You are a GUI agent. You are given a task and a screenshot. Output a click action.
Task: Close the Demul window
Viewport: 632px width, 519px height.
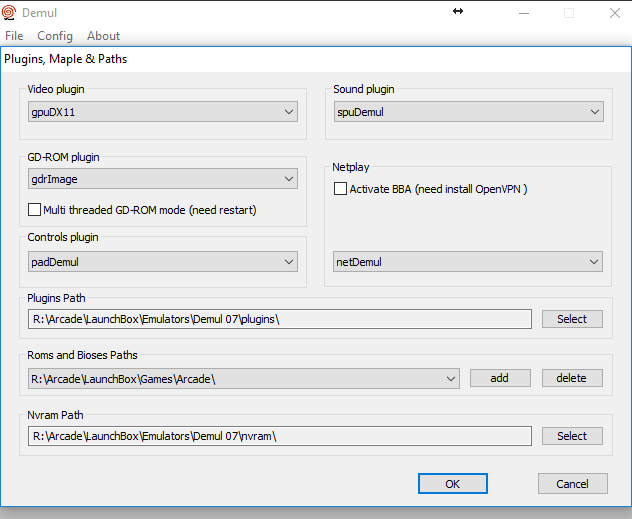click(615, 13)
